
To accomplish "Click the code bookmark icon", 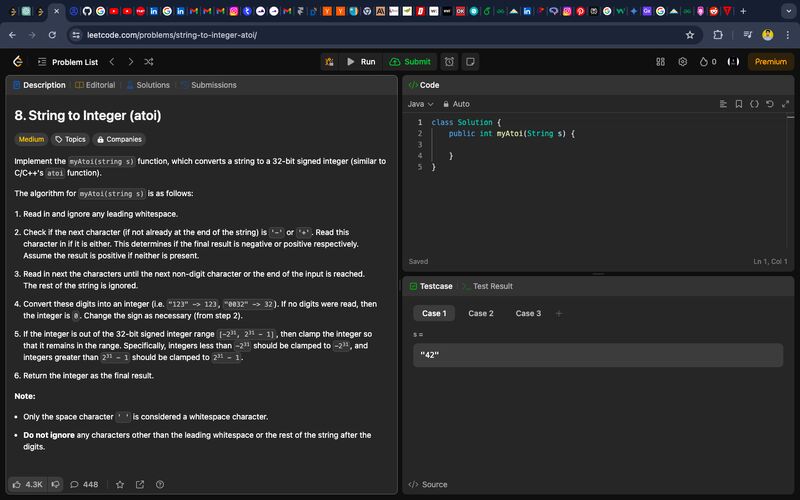I will 739,104.
